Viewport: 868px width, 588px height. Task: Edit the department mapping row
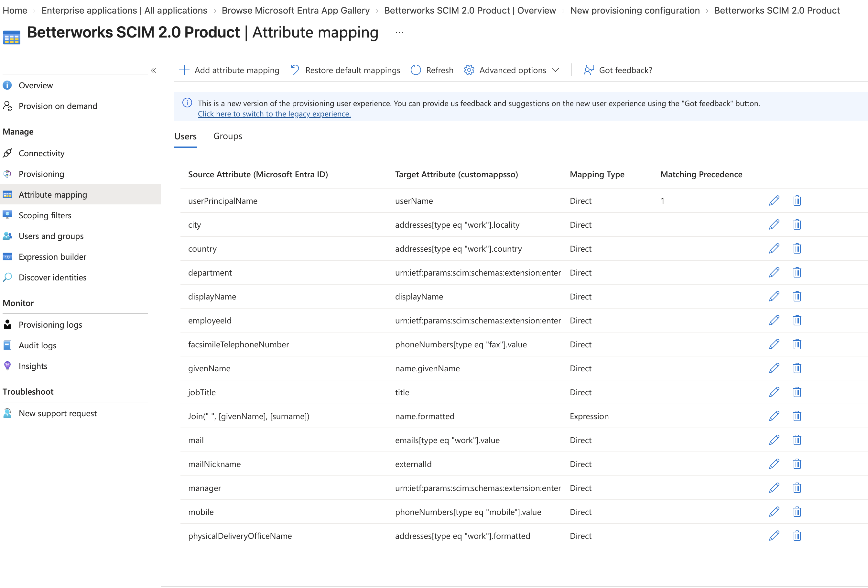[774, 272]
